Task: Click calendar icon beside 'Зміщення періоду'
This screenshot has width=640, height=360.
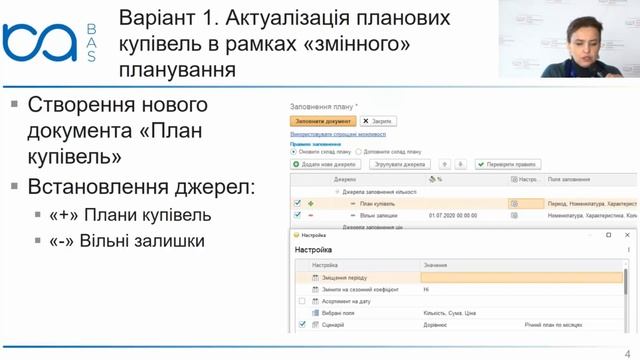Action: 315,278
